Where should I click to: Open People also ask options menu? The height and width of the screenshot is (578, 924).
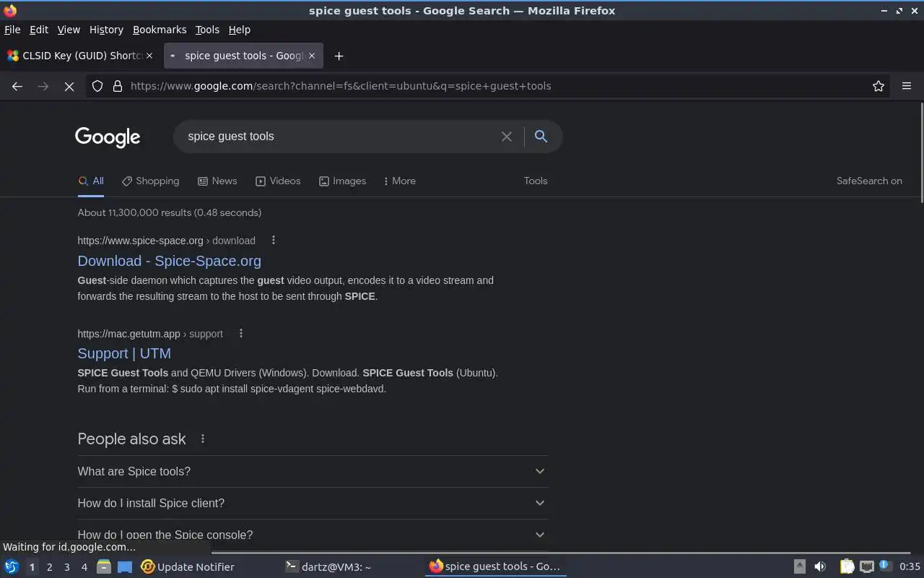[203, 439]
